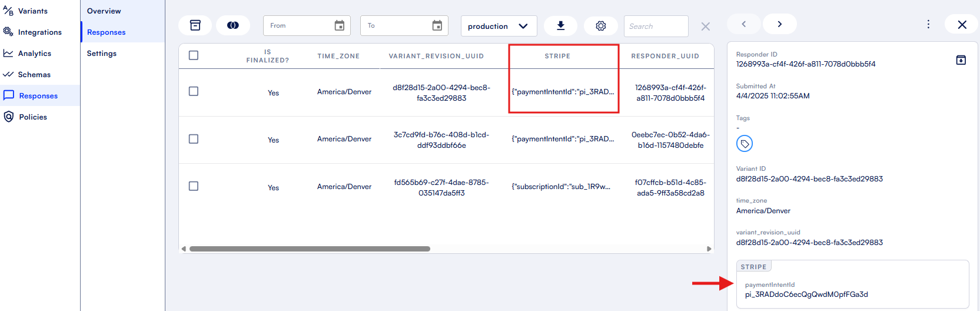
Task: Click the Responder ID value in detail panel
Action: point(806,64)
